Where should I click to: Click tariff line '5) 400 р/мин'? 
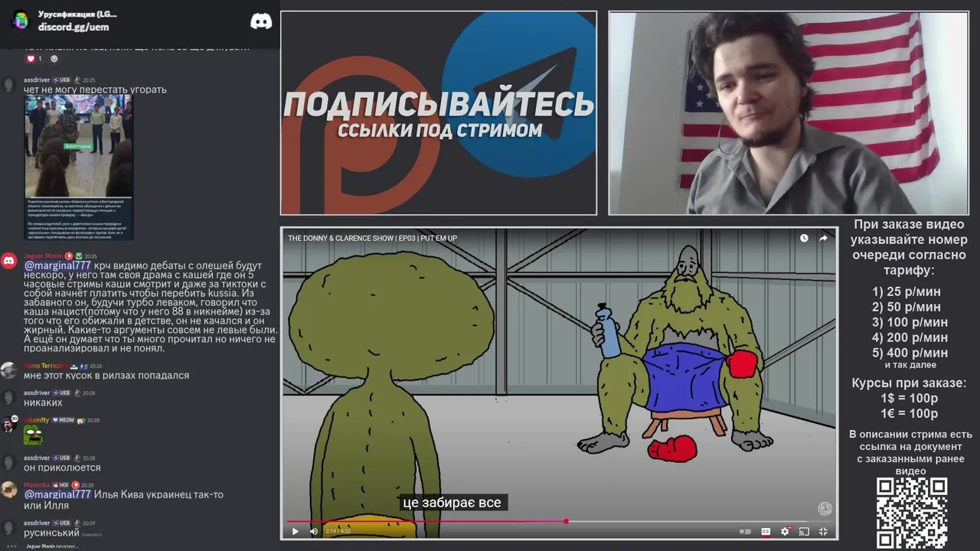(x=910, y=353)
